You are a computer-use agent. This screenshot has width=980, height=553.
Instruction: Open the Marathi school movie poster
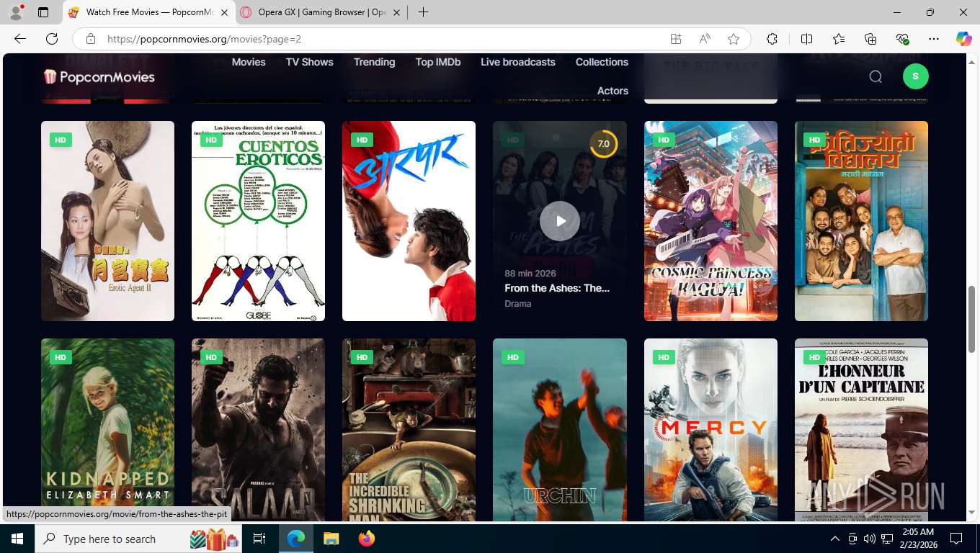coord(861,221)
